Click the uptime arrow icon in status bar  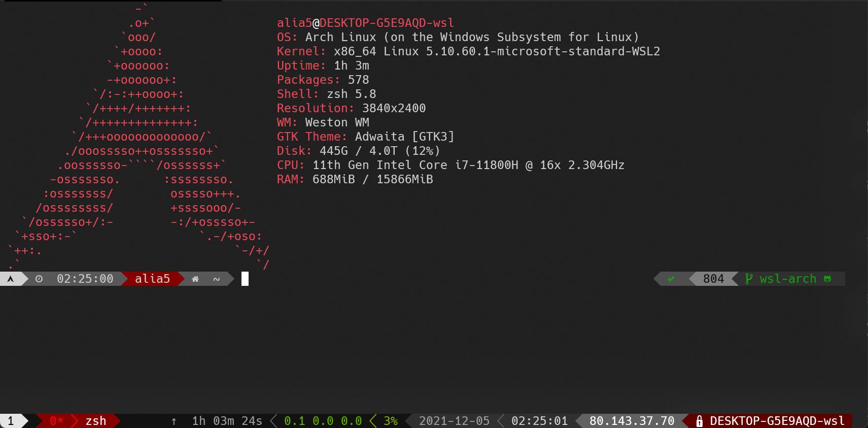click(x=174, y=421)
